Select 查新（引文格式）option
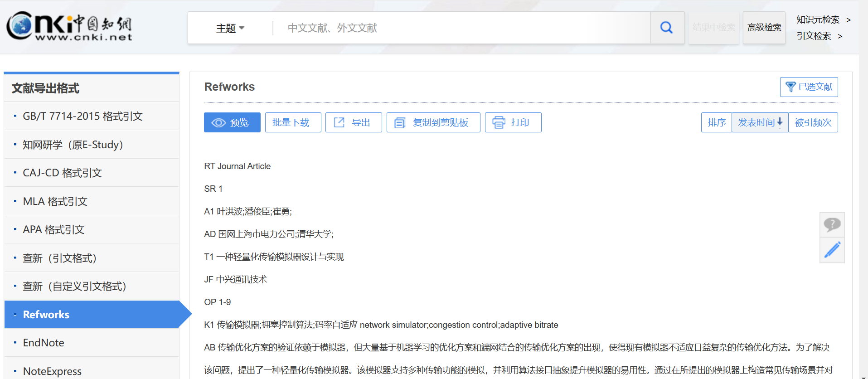This screenshot has width=868, height=379. (x=92, y=258)
